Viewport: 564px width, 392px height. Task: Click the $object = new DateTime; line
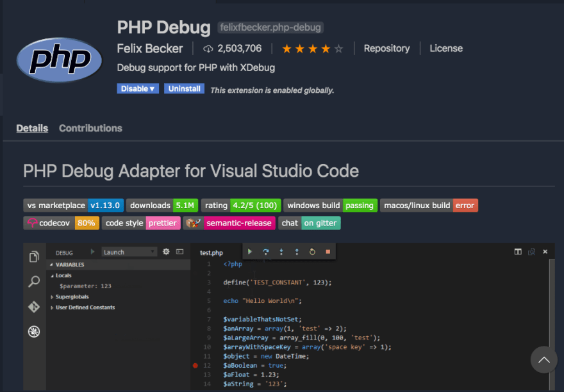coord(266,356)
